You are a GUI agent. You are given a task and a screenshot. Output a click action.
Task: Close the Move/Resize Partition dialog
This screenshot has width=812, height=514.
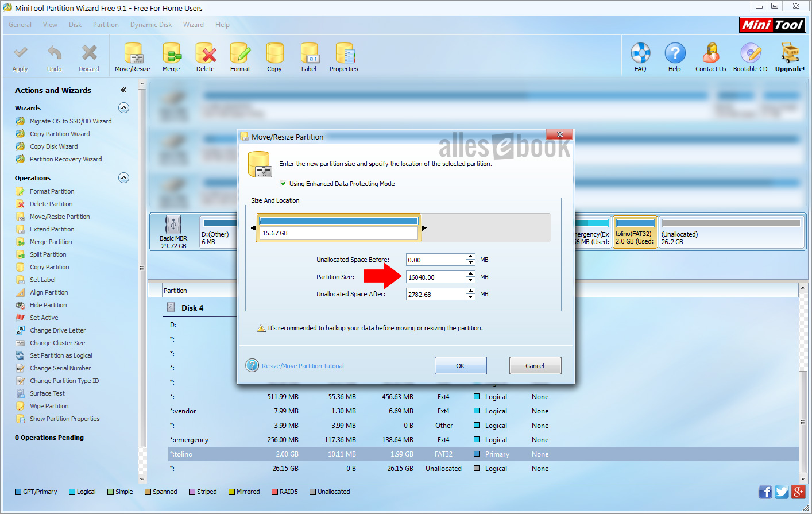[x=559, y=134]
